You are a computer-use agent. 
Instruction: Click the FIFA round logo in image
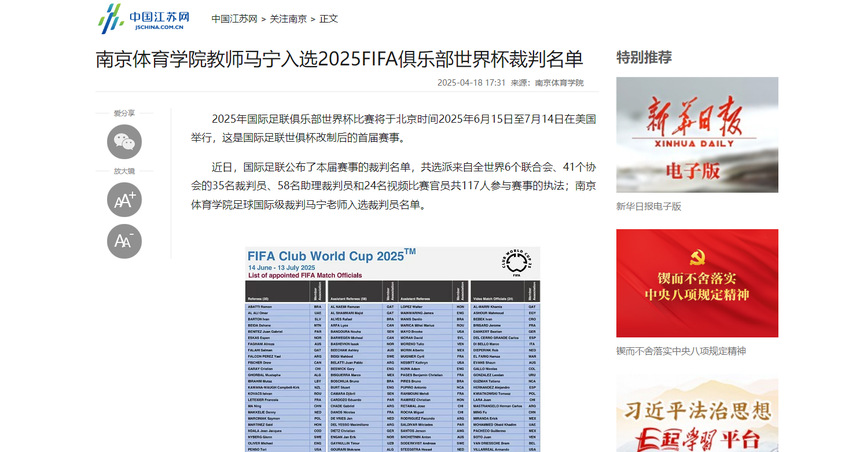tap(516, 262)
